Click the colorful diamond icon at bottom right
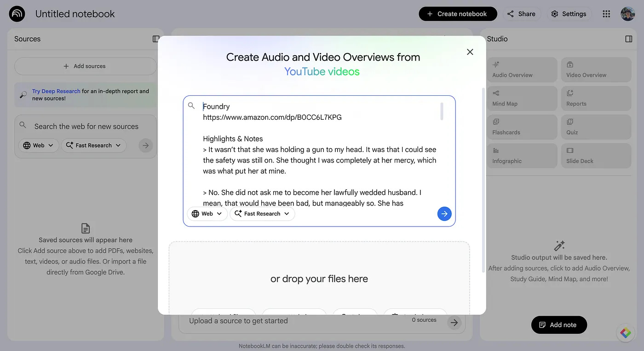This screenshot has width=644, height=351. pos(626,333)
